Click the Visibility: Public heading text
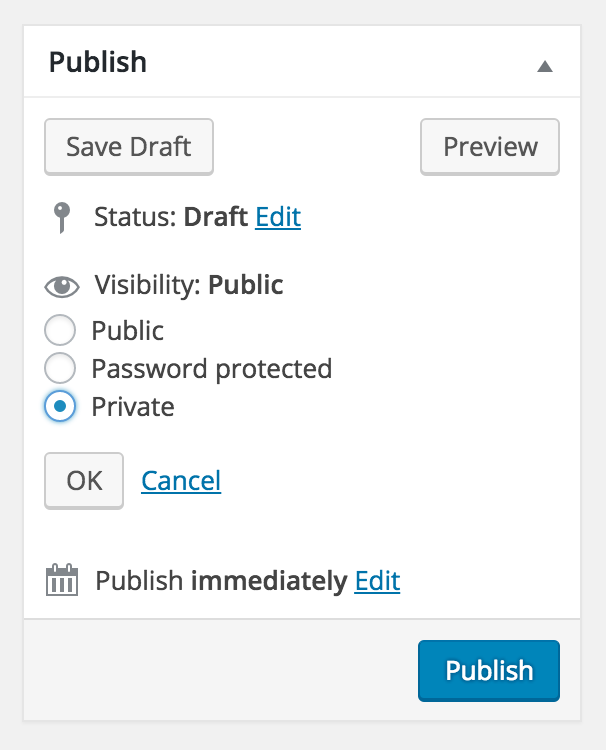This screenshot has width=606, height=750. [x=188, y=285]
